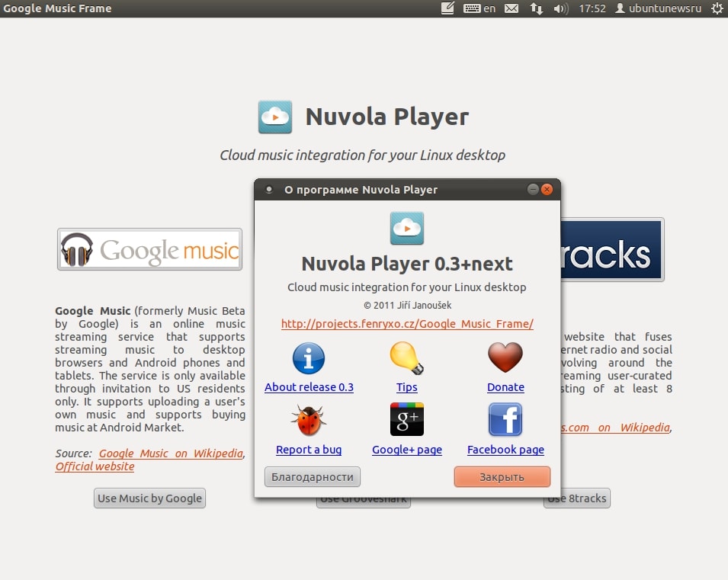Screen dimensions: 728x580
Task: Click the Google Music Frame panel title
Action: pyautogui.click(x=58, y=8)
